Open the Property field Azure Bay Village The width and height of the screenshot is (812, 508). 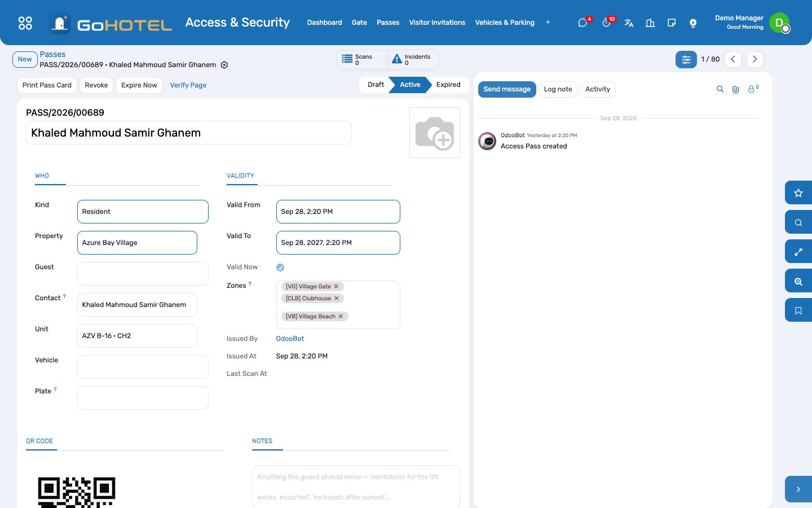click(x=137, y=243)
